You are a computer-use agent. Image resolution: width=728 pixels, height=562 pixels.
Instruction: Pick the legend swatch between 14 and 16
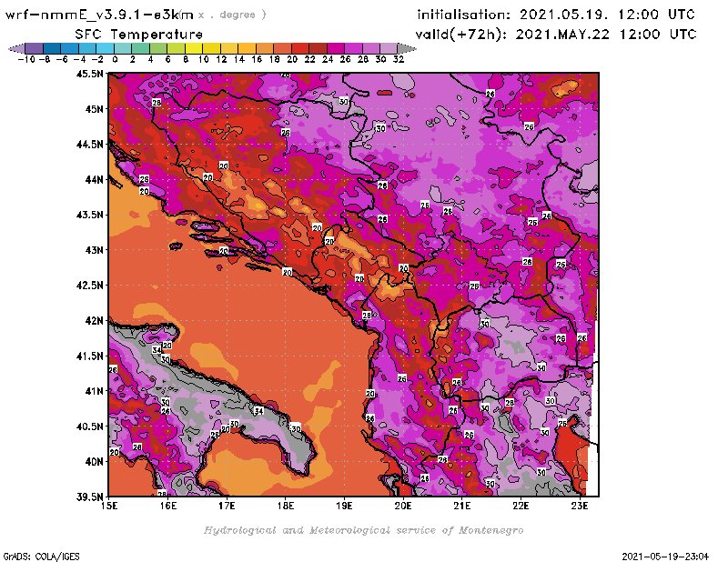point(247,48)
